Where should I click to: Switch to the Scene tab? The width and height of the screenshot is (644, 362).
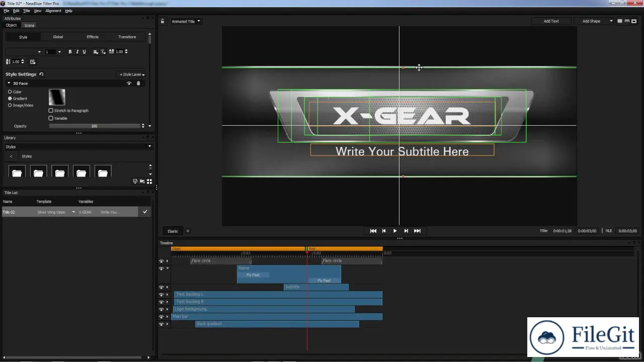pos(30,25)
